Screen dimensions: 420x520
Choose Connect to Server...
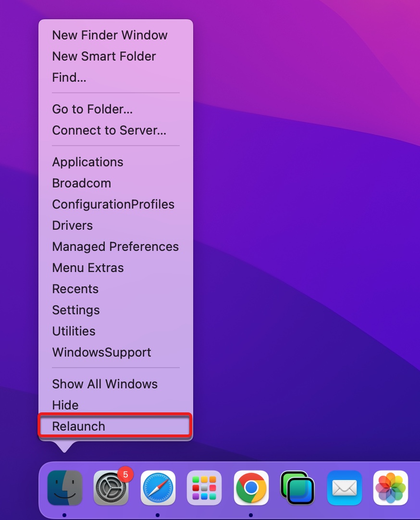[x=109, y=130]
